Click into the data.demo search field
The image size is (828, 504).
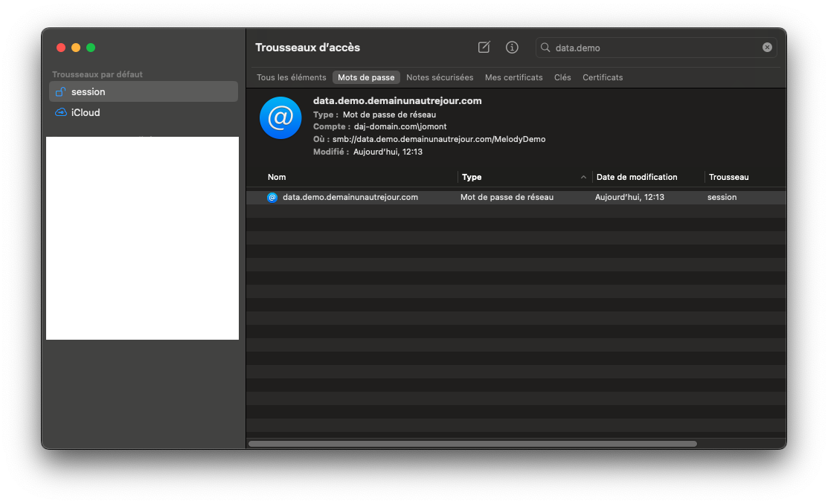(x=655, y=48)
